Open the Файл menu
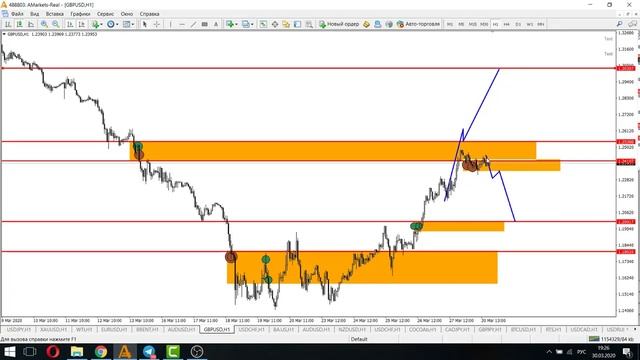Screen dimensions: 640x360 point(18,14)
